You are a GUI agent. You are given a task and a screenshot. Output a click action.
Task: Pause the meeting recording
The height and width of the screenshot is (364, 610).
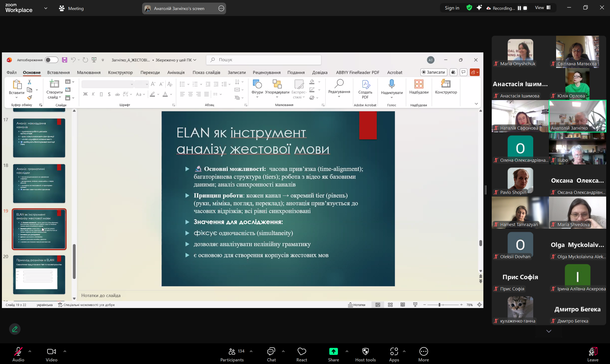pyautogui.click(x=519, y=8)
